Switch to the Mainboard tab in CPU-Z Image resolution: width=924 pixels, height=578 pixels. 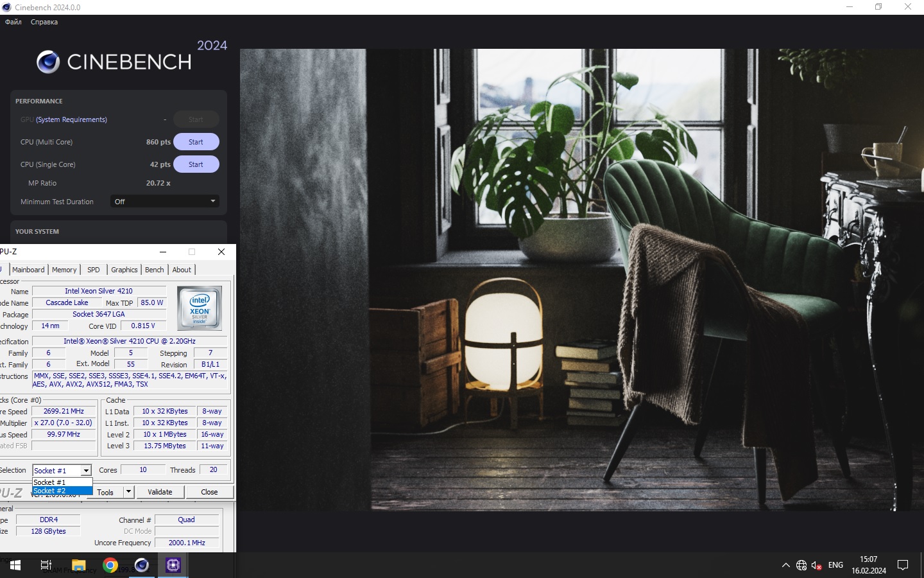click(x=28, y=270)
